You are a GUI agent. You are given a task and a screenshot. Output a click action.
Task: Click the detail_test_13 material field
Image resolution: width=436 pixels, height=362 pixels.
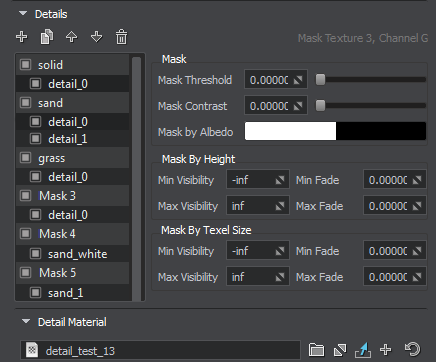(160, 350)
